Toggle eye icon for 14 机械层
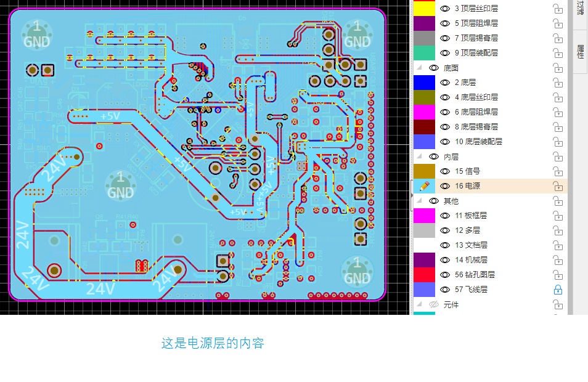This screenshot has width=588, height=382. point(445,260)
